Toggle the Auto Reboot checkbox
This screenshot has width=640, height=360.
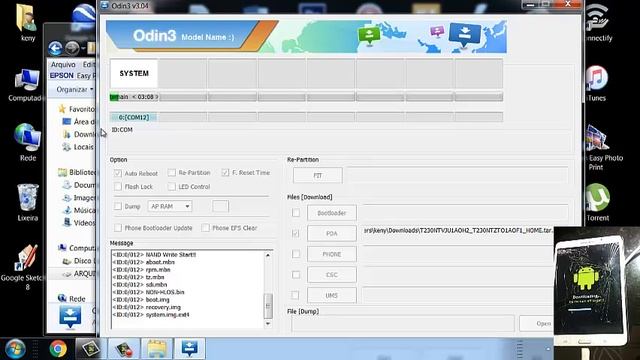(x=118, y=173)
